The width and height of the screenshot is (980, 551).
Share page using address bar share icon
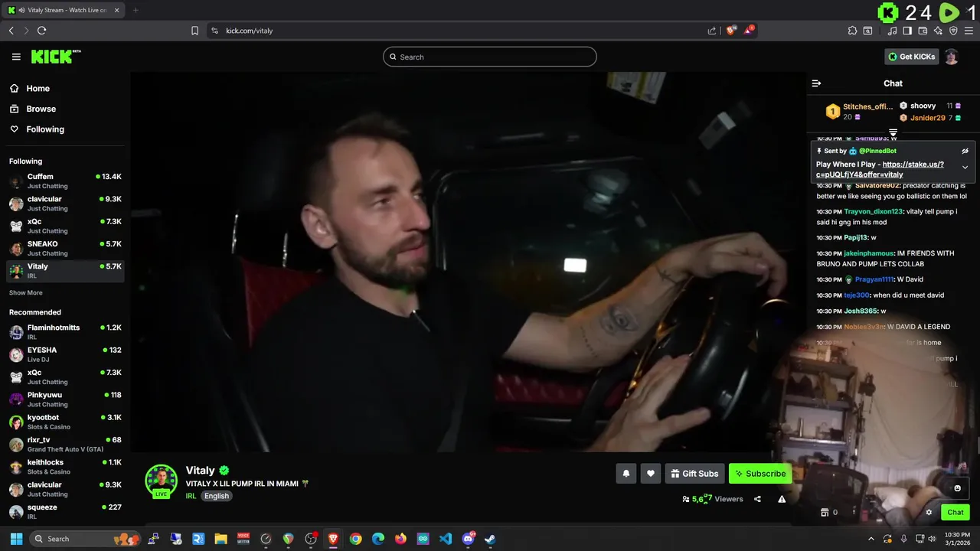(x=712, y=31)
